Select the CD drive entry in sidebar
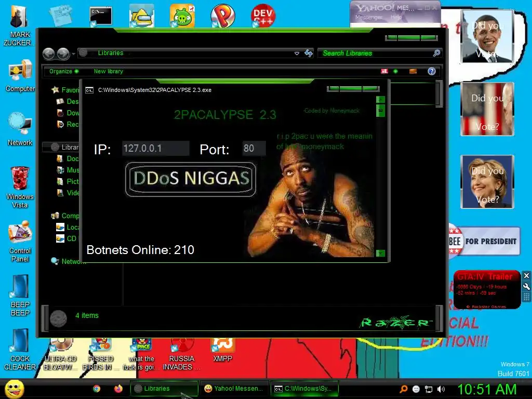Image resolution: width=532 pixels, height=399 pixels. pyautogui.click(x=68, y=238)
